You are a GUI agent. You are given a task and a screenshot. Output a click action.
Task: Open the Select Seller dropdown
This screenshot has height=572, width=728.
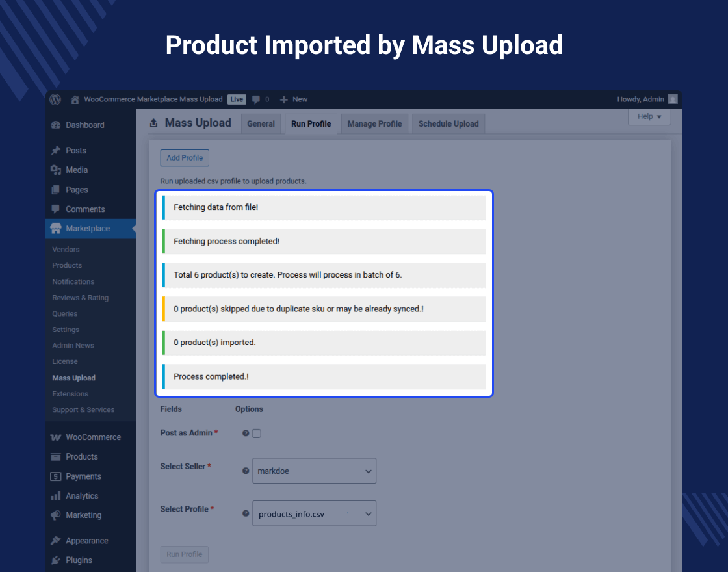314,471
